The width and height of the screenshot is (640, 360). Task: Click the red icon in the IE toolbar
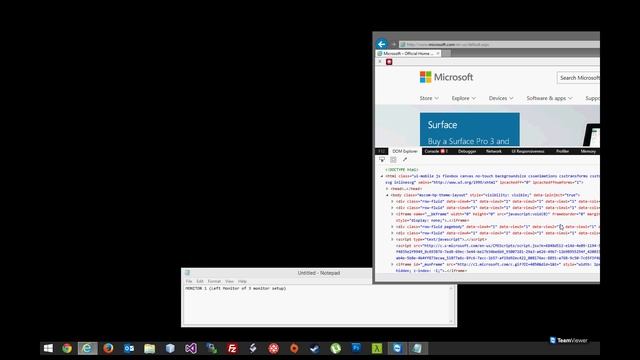coord(389,62)
